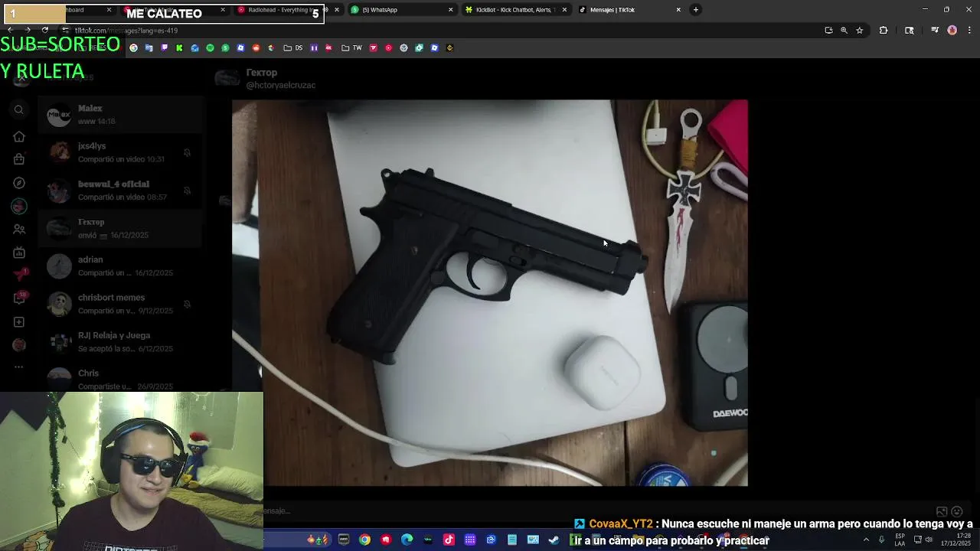The width and height of the screenshot is (980, 551).
Task: Go to TikTok Home via house icon
Action: pyautogui.click(x=19, y=136)
